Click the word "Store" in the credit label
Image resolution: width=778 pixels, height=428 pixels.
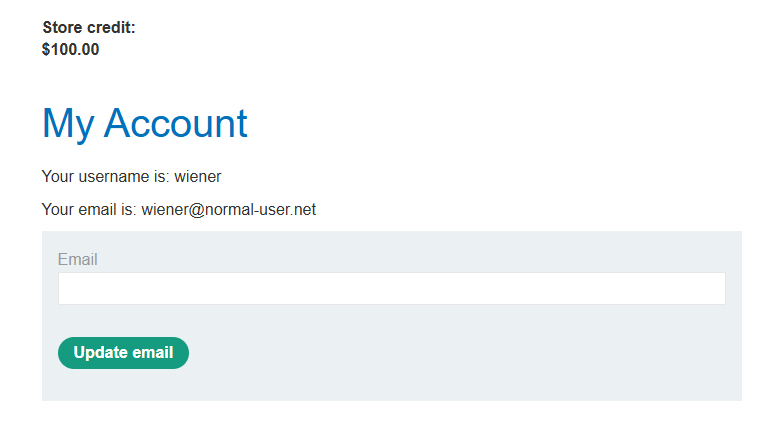(x=62, y=28)
